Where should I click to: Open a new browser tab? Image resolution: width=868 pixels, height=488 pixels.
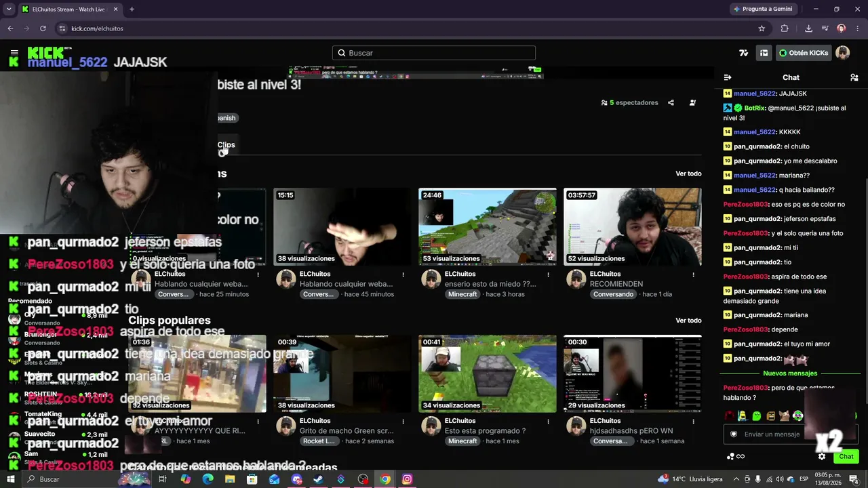(132, 9)
